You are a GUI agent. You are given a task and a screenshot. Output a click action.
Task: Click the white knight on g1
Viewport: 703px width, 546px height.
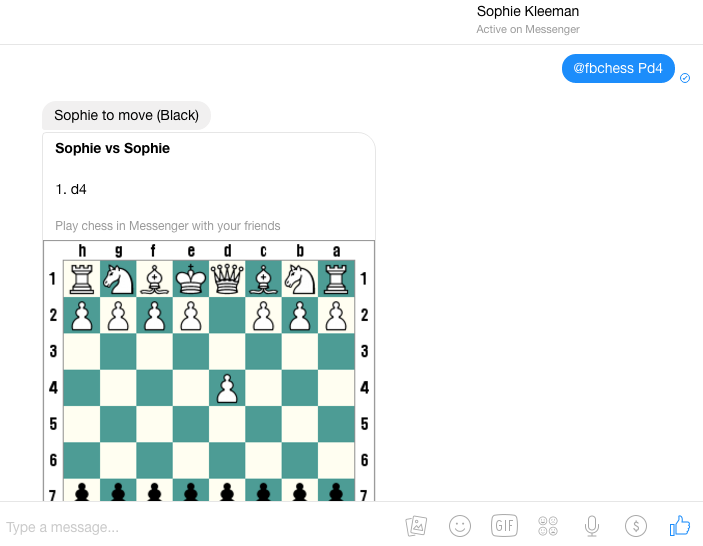[118, 278]
